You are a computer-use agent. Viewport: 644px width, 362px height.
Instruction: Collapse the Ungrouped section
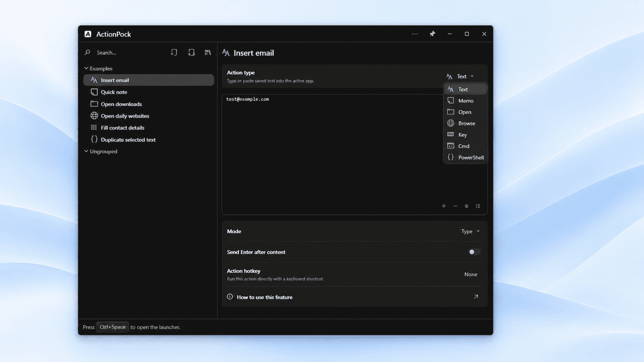point(101,151)
